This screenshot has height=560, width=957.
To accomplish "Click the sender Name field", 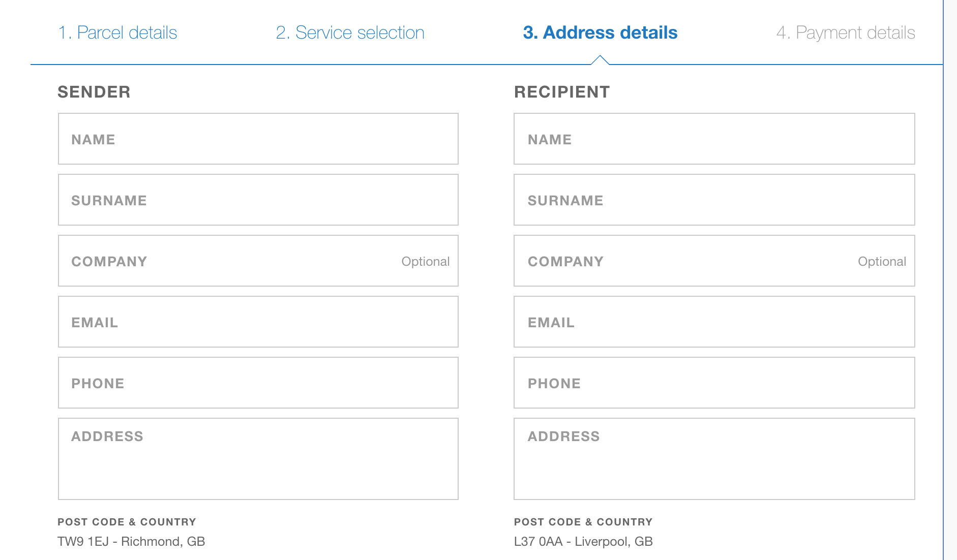I will (x=258, y=139).
